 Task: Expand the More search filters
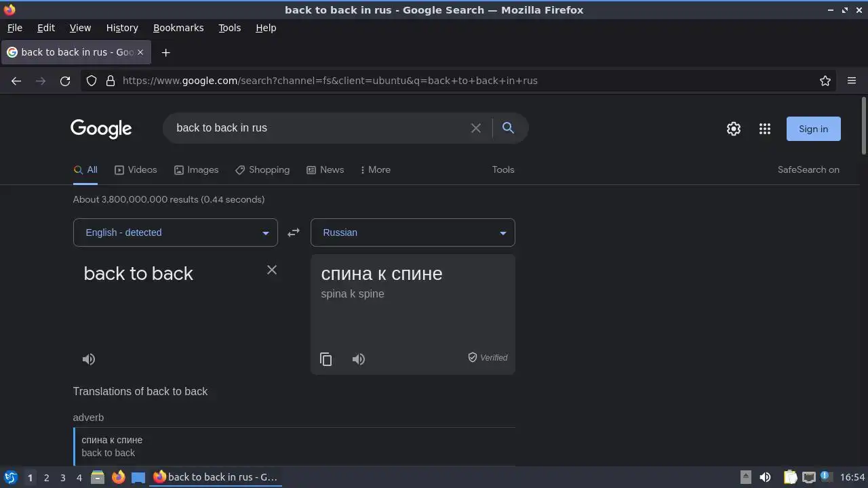[x=376, y=170]
